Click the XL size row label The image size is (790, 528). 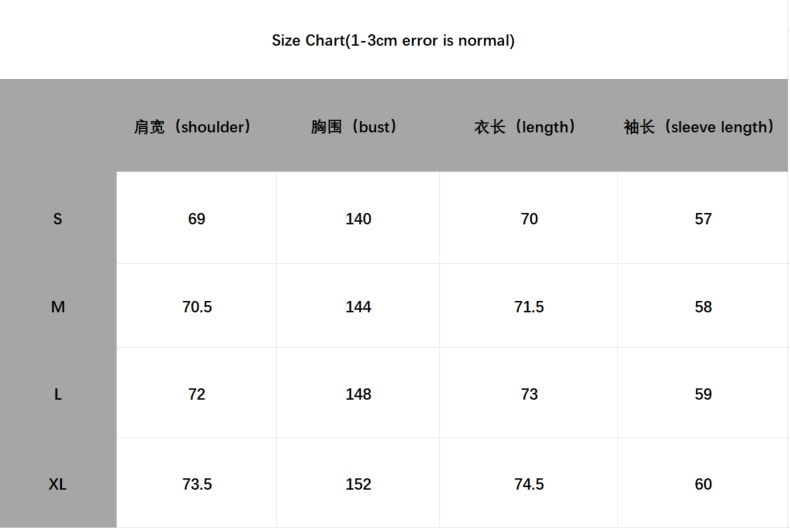57,484
